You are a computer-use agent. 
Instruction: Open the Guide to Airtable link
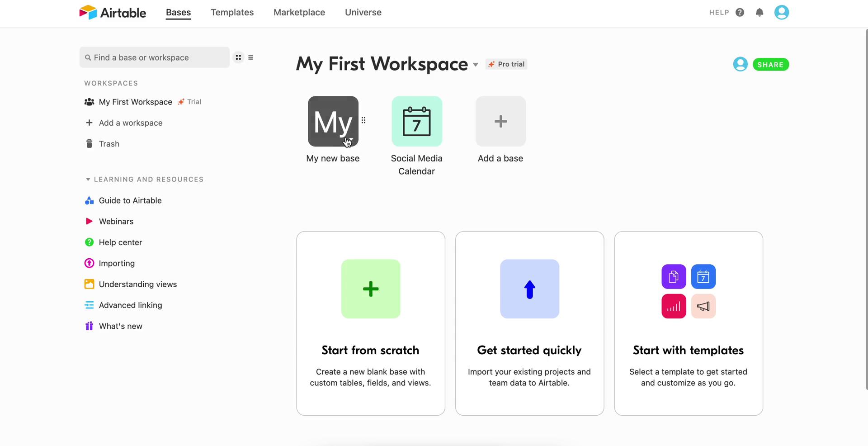coord(130,200)
